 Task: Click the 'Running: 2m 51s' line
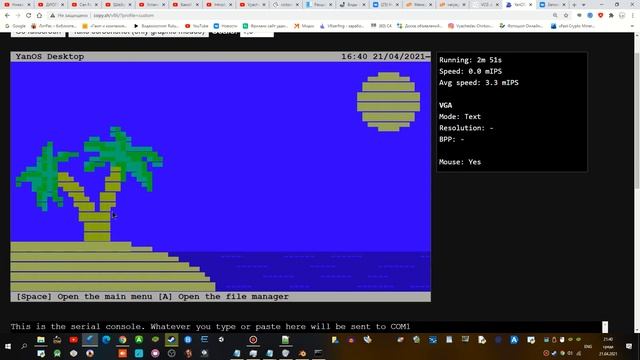(470, 60)
